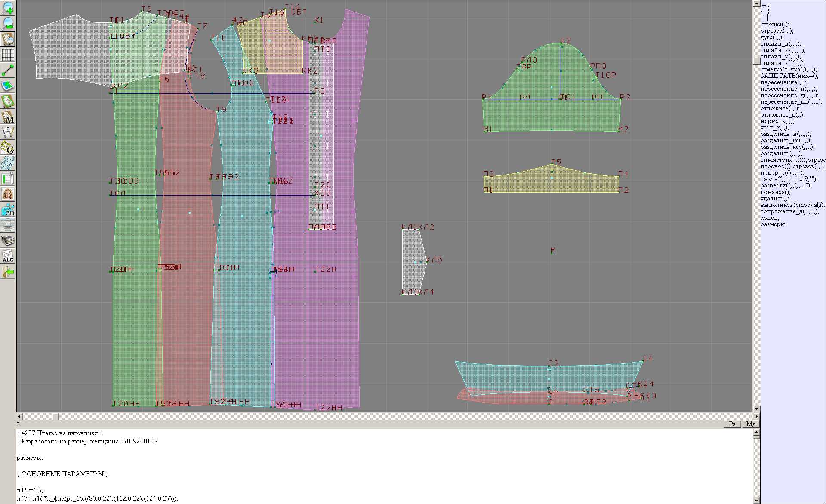Click the Мд button

point(750,424)
